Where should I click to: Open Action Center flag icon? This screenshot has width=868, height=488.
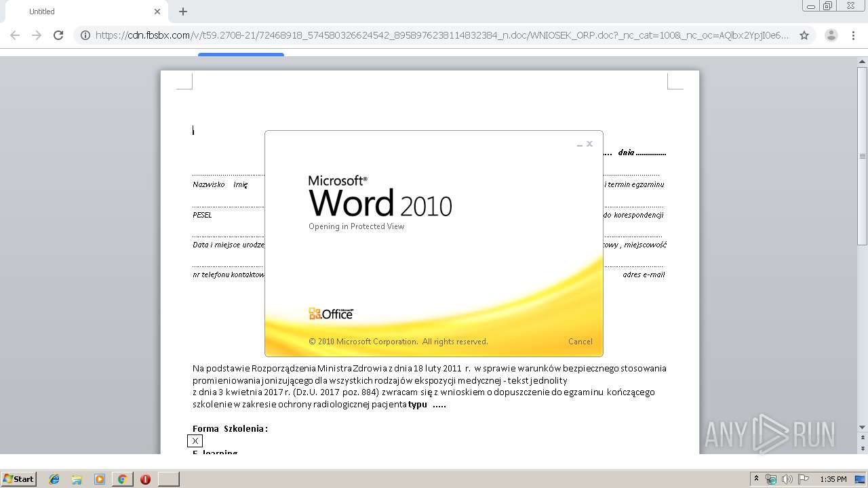(804, 479)
